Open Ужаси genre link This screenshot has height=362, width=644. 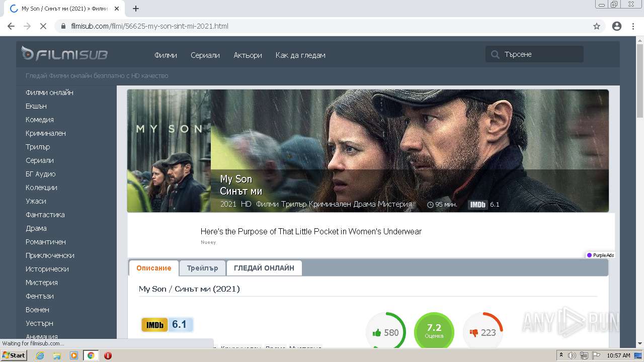click(36, 201)
